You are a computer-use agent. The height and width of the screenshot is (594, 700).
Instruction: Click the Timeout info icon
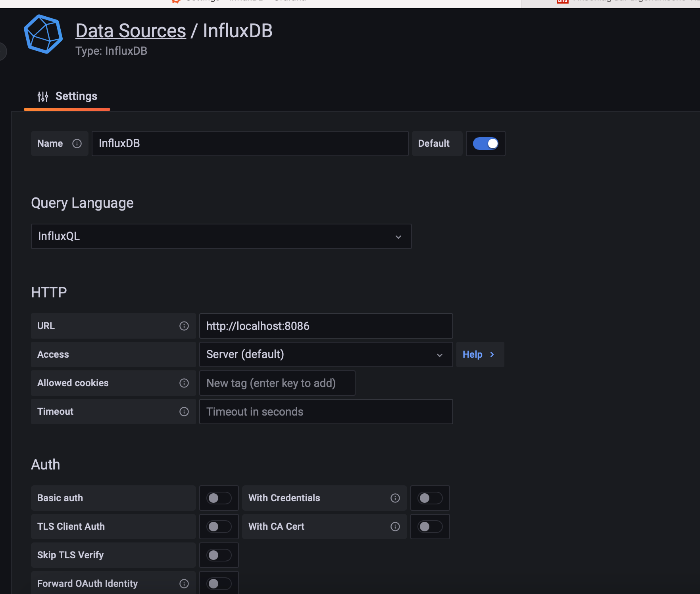(x=184, y=412)
